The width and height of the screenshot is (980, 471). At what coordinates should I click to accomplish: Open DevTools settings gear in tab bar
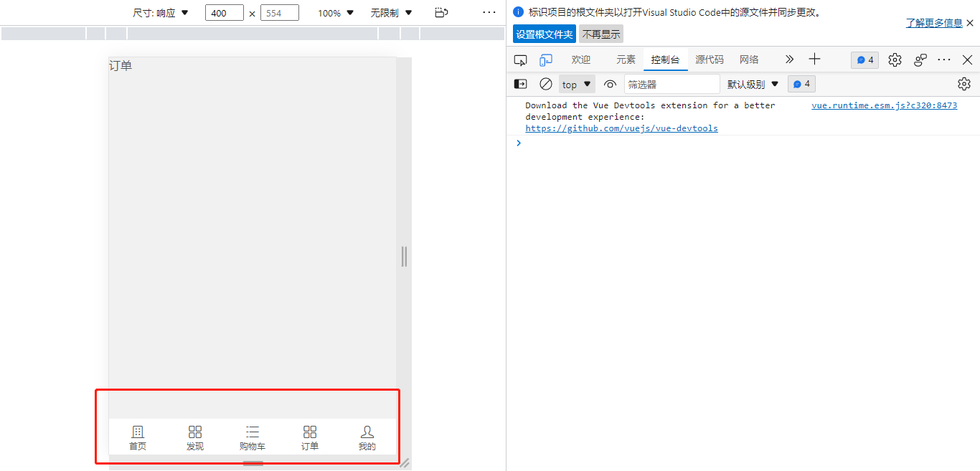[x=895, y=60]
